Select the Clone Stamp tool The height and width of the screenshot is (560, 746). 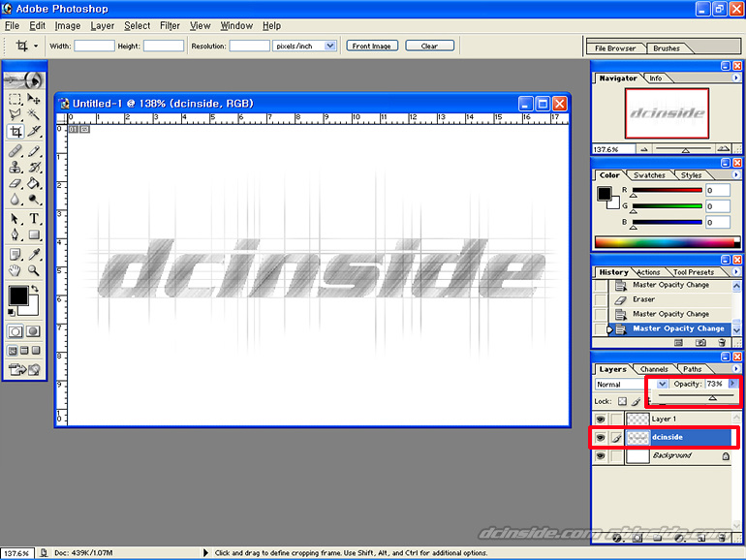(x=16, y=167)
